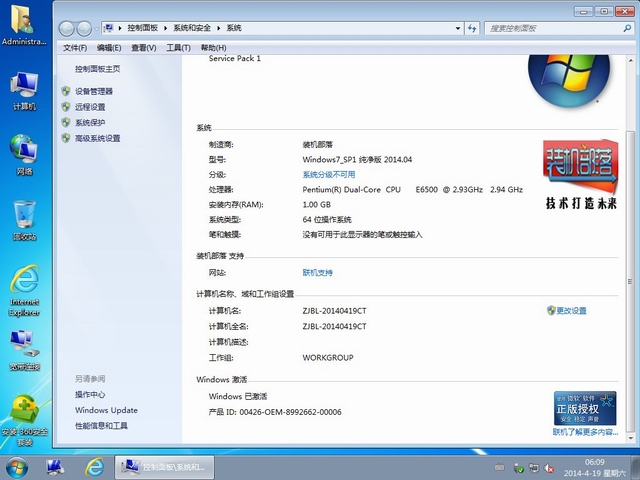Click the shield icon beside 高级系统设置

click(x=66, y=138)
